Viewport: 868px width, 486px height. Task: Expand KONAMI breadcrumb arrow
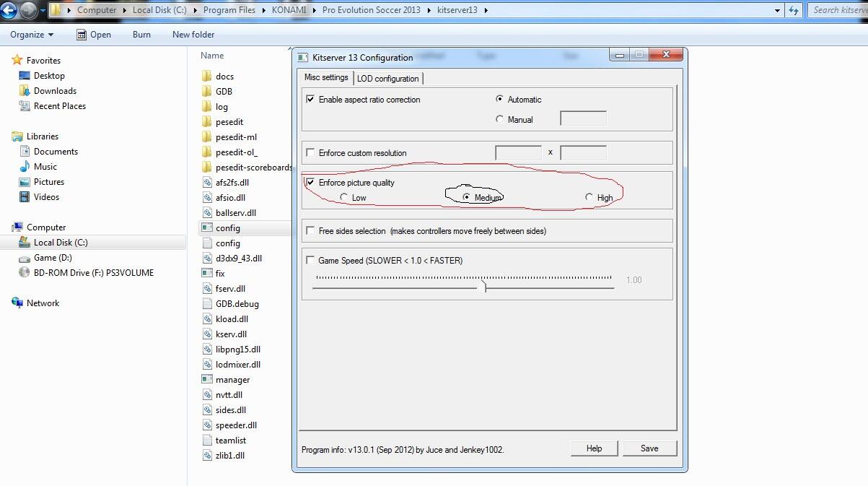tap(316, 10)
